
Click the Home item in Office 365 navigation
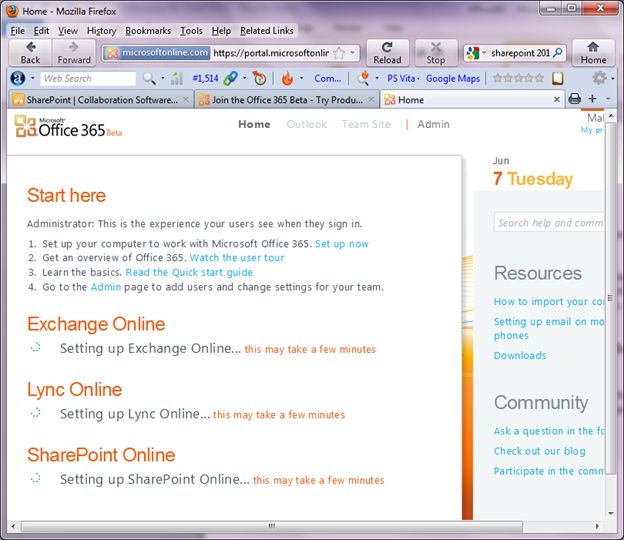tap(254, 124)
